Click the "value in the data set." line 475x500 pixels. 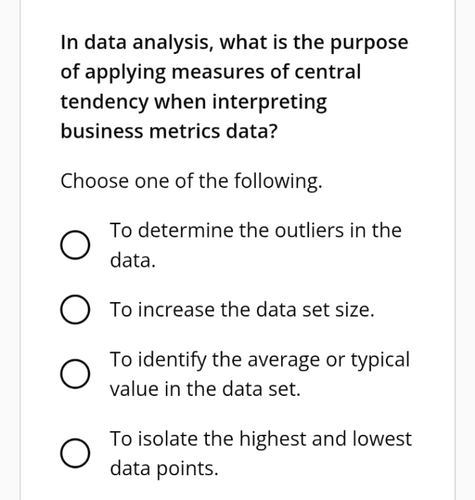coord(205,389)
